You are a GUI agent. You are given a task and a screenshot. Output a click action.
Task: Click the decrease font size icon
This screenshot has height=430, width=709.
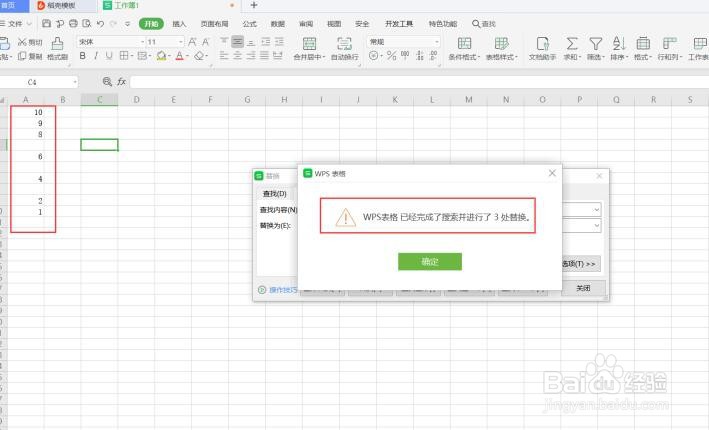pos(205,42)
